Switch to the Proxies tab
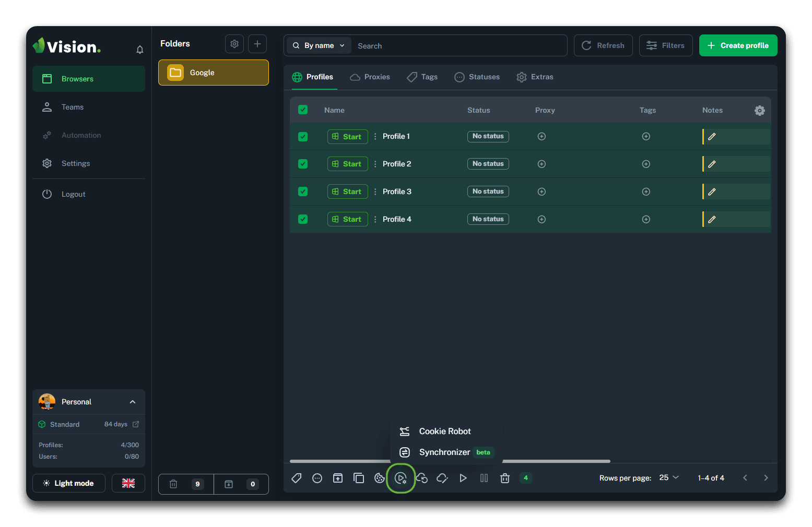The image size is (812, 527). click(x=370, y=77)
